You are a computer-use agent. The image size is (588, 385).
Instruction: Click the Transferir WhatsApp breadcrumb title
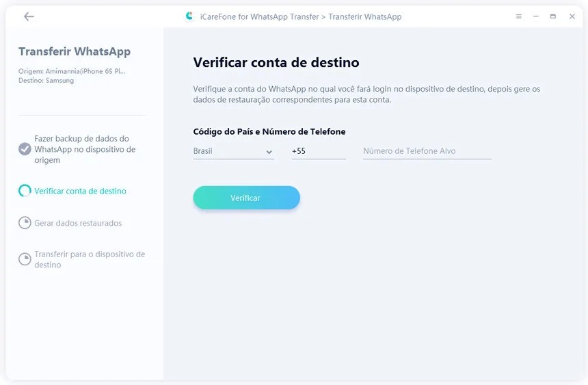click(365, 16)
